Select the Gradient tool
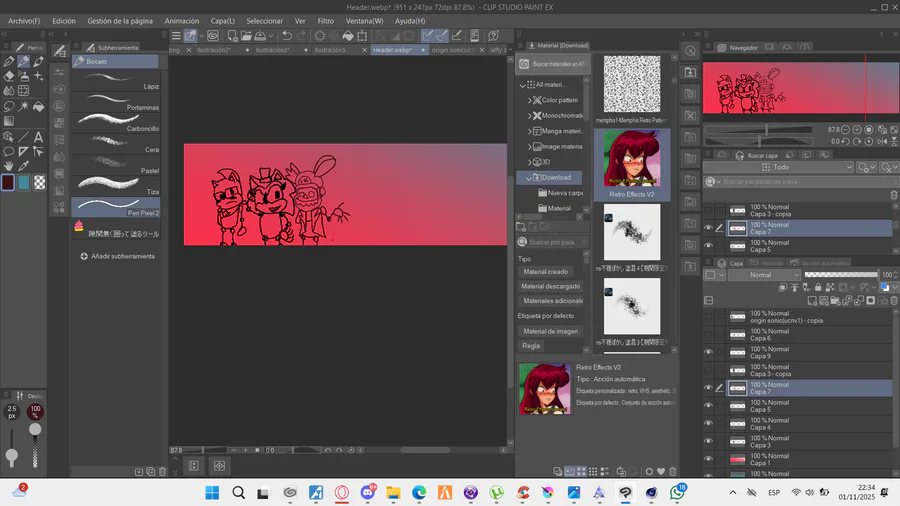This screenshot has height=506, width=900. coord(9,121)
